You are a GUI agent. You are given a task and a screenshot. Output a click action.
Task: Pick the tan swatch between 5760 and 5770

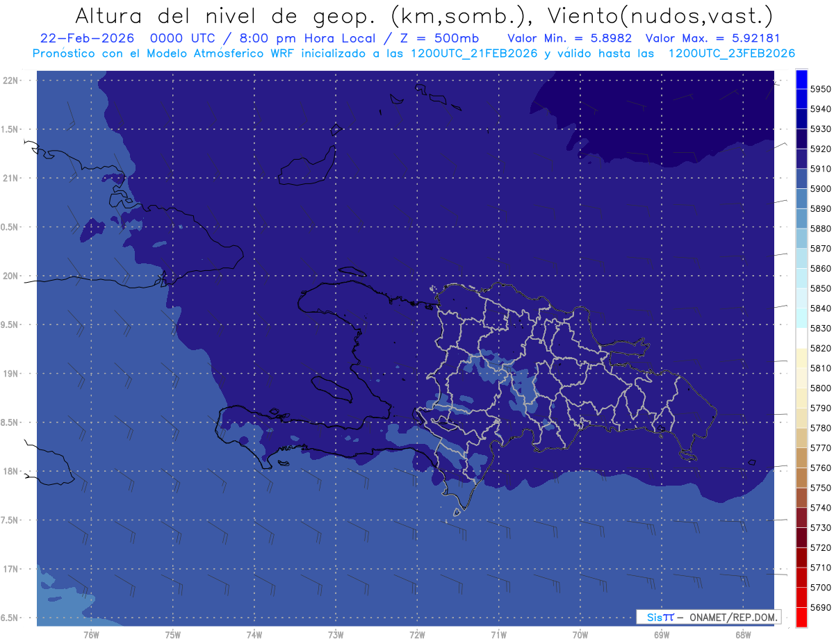[x=801, y=458]
